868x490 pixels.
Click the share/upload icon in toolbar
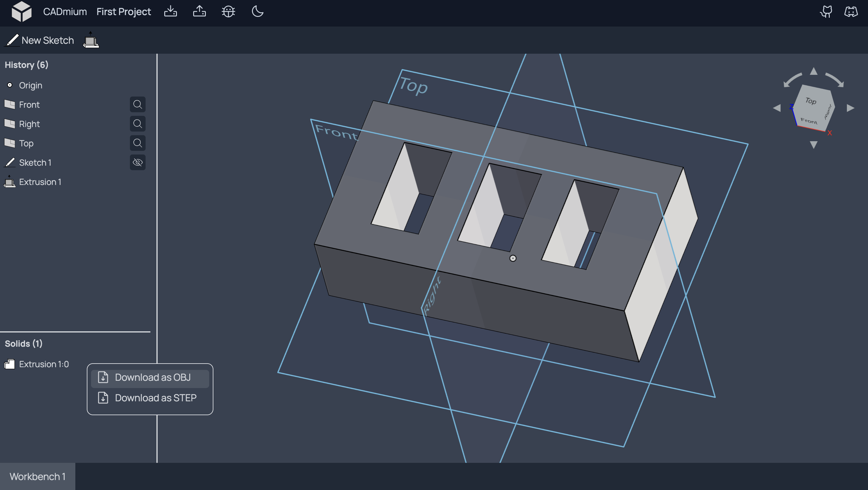(x=199, y=11)
